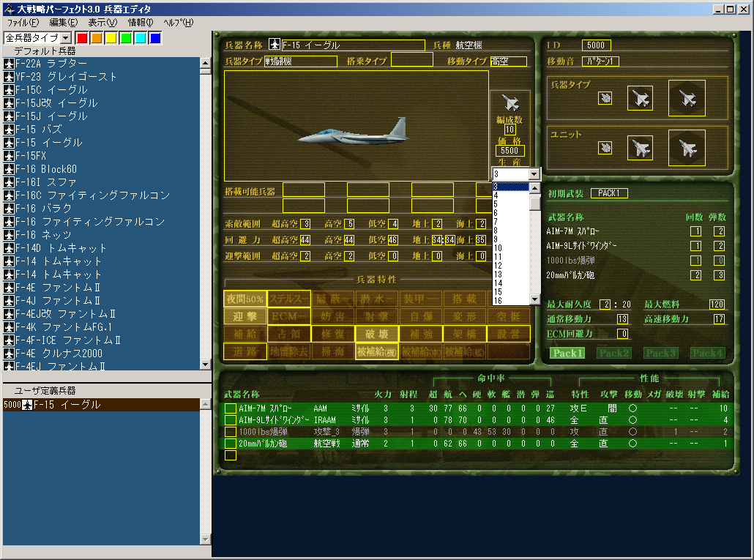Select 16 in 生産 dropdown list

[510, 300]
